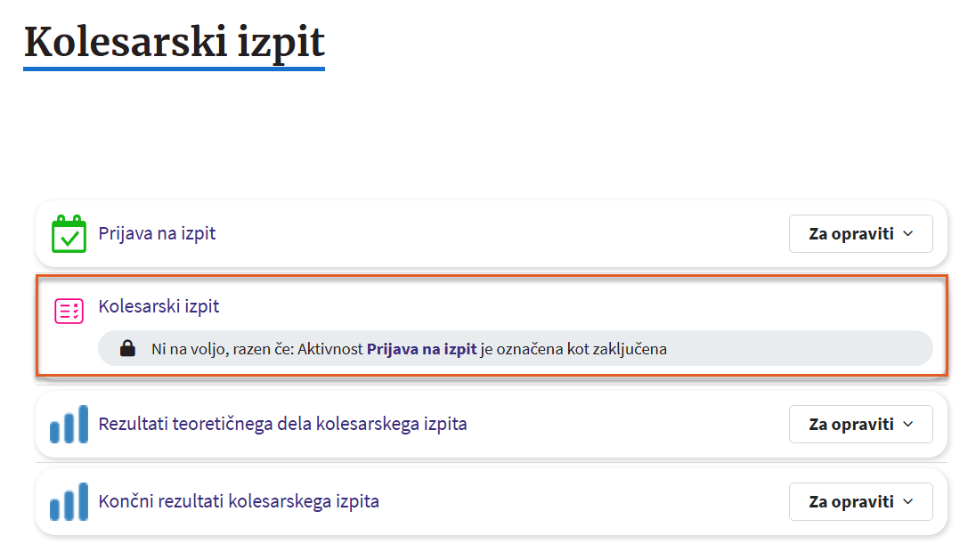Click the Kolesarski izpit page heading
976x560 pixels.
(174, 42)
